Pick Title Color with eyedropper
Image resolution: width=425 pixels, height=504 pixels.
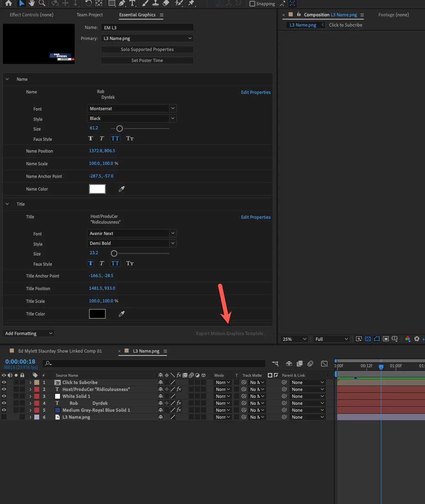122,314
